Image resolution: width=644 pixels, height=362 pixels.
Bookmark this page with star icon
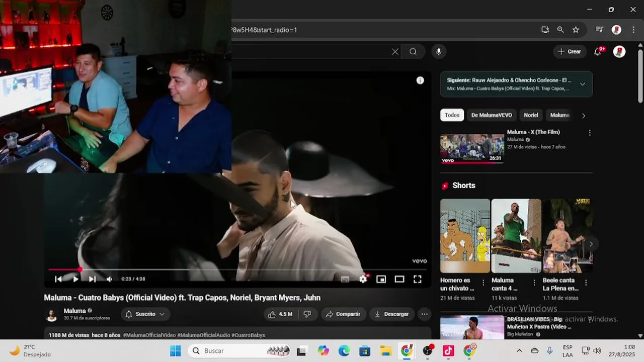click(576, 30)
